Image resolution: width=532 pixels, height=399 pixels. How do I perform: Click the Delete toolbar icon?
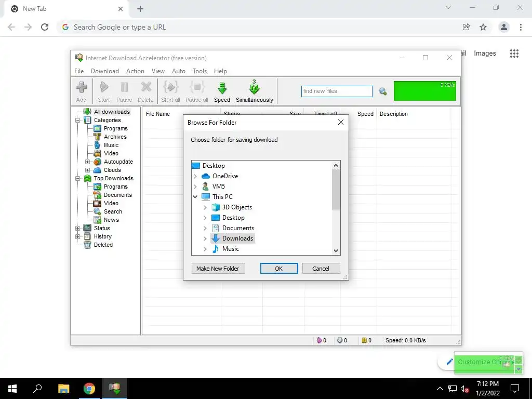(x=145, y=91)
